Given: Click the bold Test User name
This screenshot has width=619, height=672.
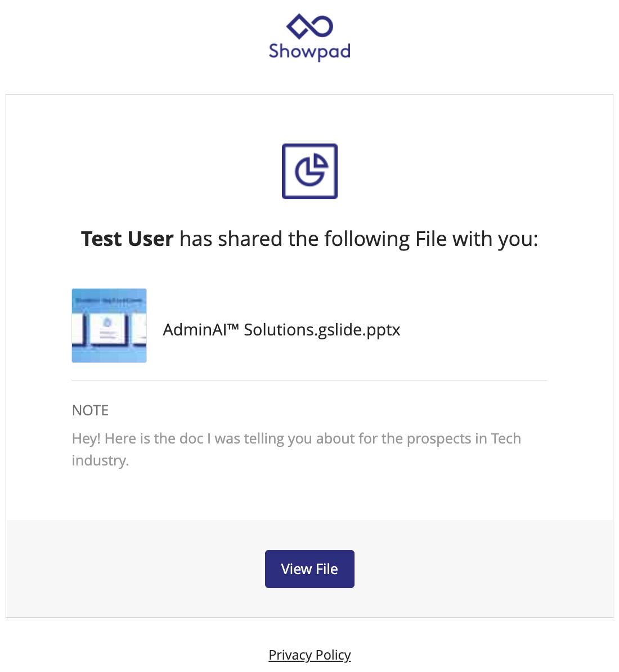Looking at the screenshot, I should (127, 239).
